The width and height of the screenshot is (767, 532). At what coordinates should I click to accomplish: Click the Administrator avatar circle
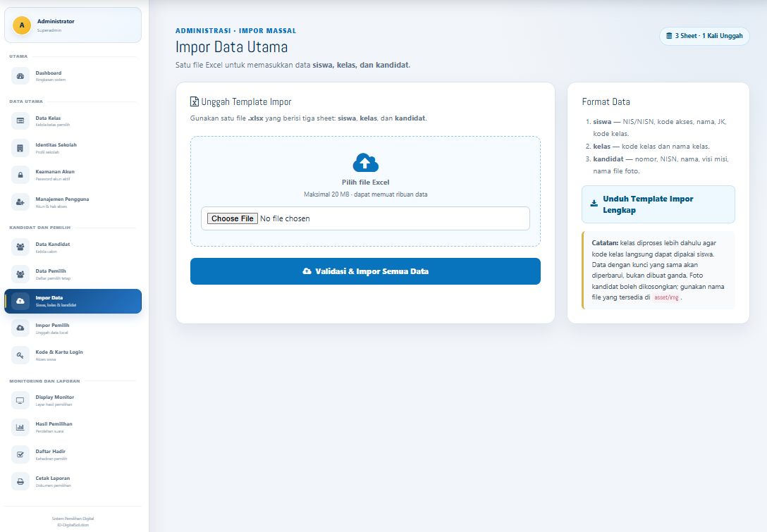click(22, 25)
